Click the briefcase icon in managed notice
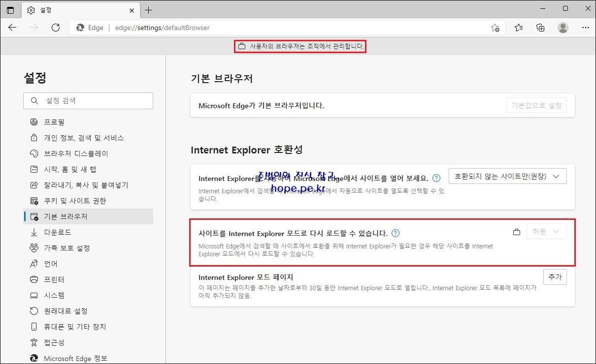Image resolution: width=596 pixels, height=364 pixels. point(242,47)
